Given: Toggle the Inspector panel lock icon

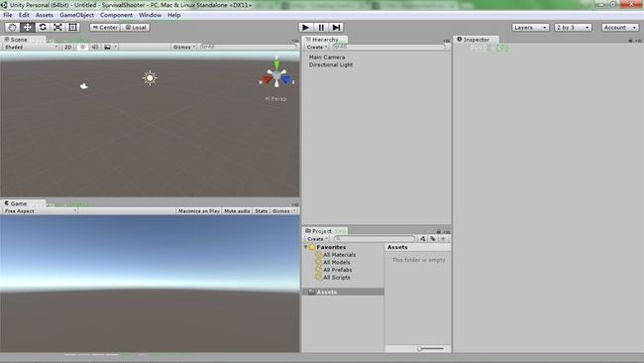Looking at the screenshot, I should [630, 41].
